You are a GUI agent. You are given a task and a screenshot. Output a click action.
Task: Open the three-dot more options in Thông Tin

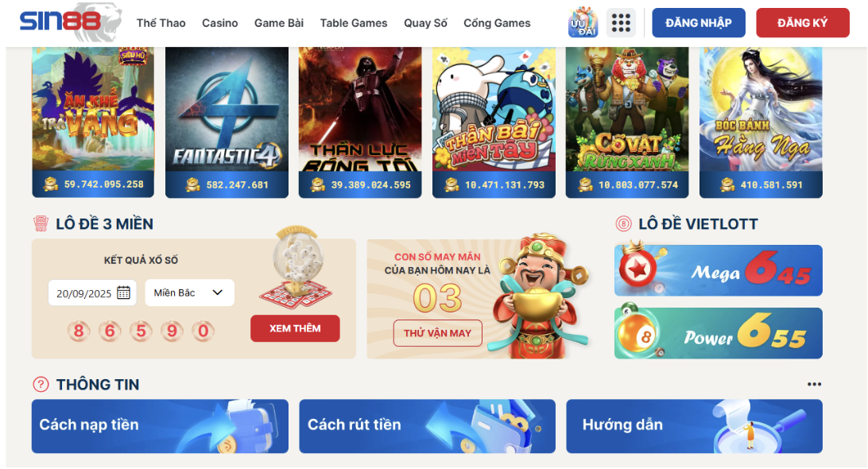point(814,384)
